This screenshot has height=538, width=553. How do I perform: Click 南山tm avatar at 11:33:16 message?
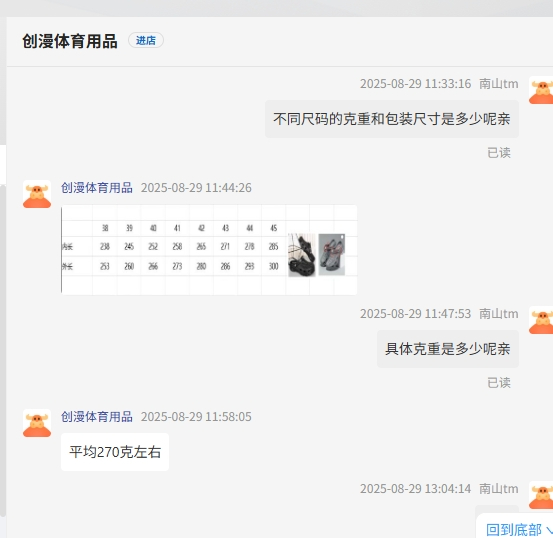pyautogui.click(x=541, y=90)
